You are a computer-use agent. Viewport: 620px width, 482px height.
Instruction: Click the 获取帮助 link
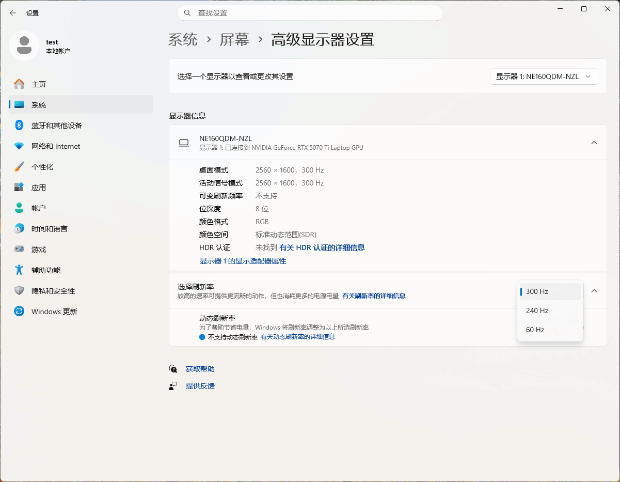click(200, 369)
